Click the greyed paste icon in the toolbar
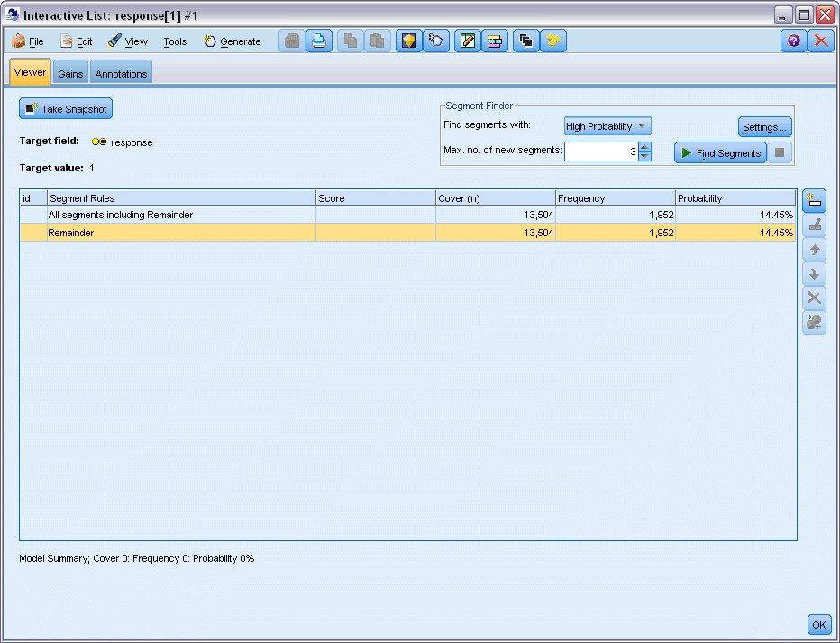Image resolution: width=840 pixels, height=643 pixels. tap(377, 41)
